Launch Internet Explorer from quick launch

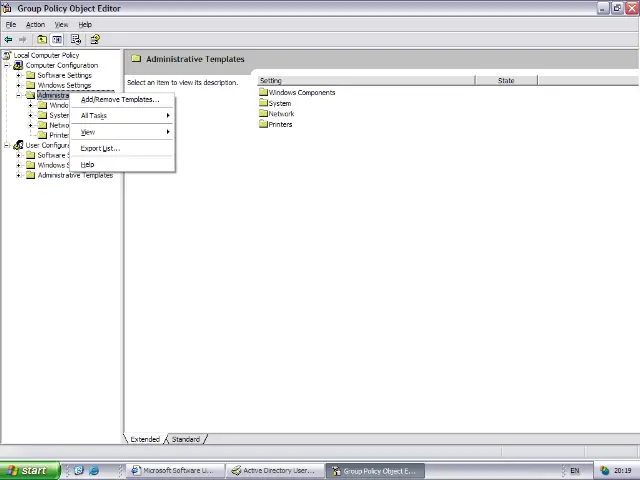pyautogui.click(x=94, y=471)
